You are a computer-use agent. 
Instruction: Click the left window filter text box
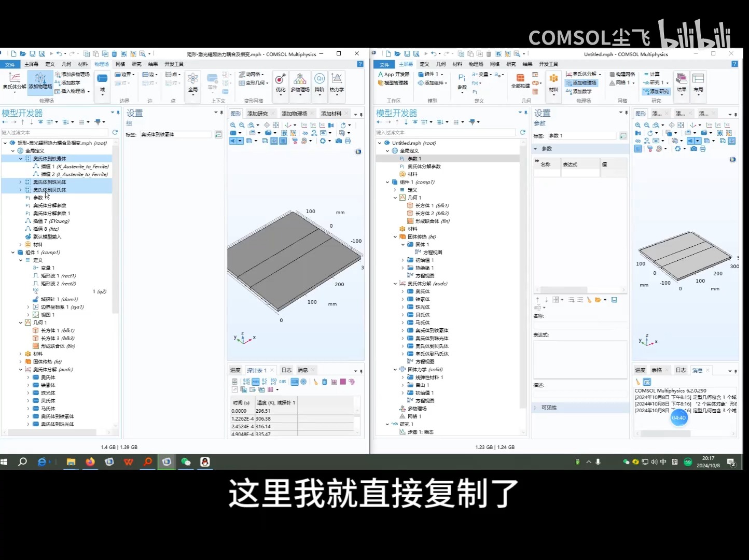tap(56, 132)
